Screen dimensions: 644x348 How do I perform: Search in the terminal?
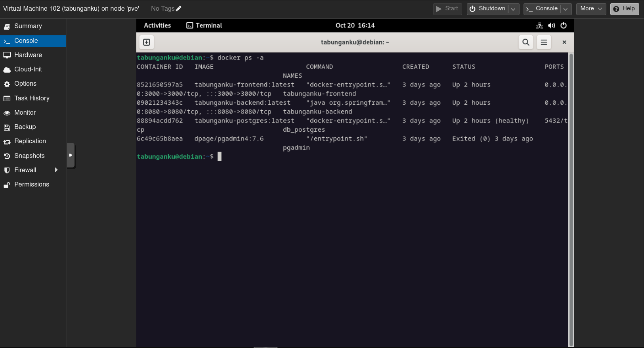tap(526, 42)
